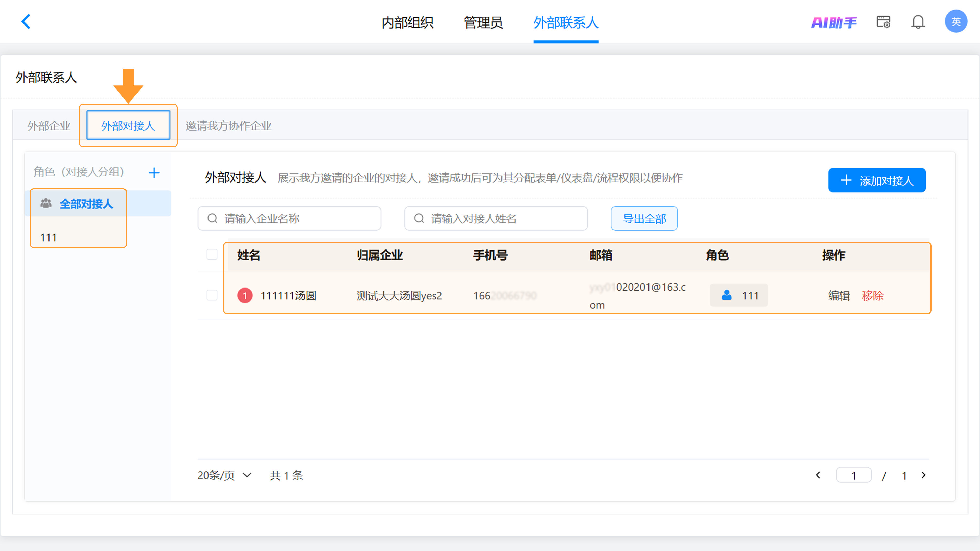Click the name 111111汤圆 in the table
Viewport: 980px width, 551px height.
(288, 295)
